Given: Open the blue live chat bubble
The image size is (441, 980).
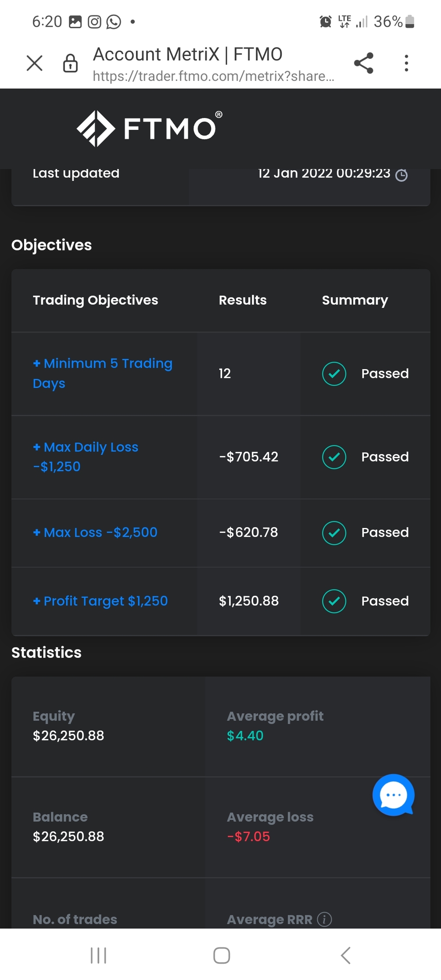Looking at the screenshot, I should (393, 795).
